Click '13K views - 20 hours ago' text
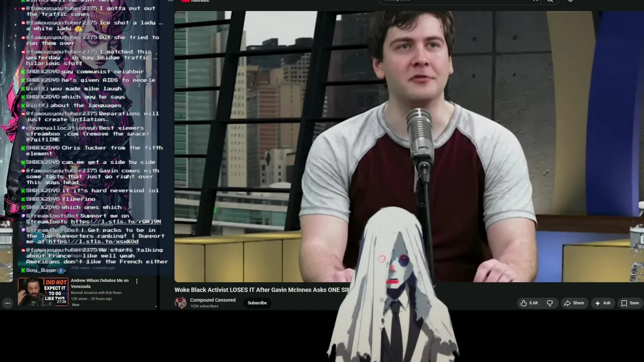Image resolution: width=644 pixels, height=362 pixels. coord(91,299)
